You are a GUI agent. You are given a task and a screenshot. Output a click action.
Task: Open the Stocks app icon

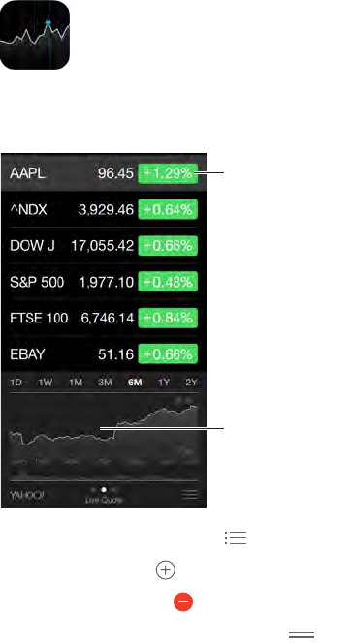point(35,35)
